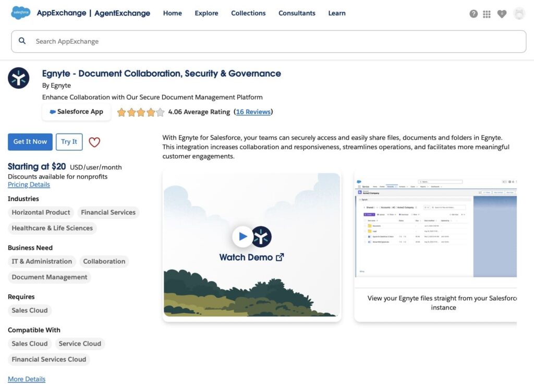The width and height of the screenshot is (534, 392).
Task: Click the By Egnyte publisher name
Action: [56, 85]
